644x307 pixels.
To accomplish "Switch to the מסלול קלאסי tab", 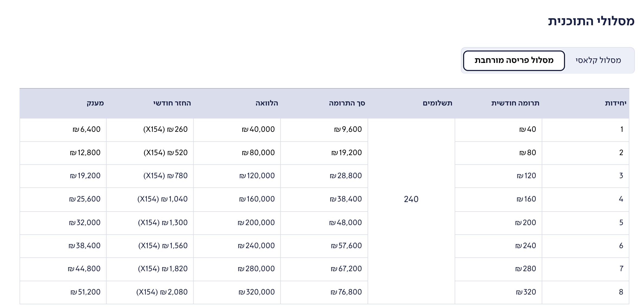I will coord(598,60).
